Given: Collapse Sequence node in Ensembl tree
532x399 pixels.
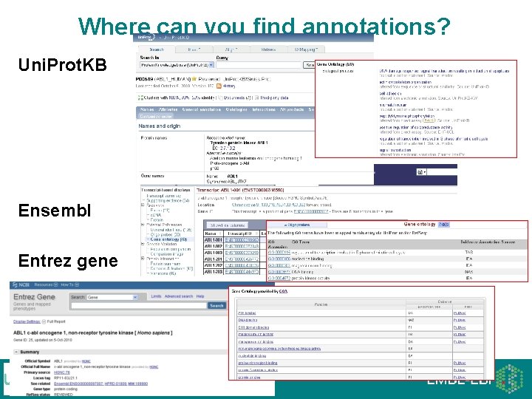Looking at the screenshot, I should coord(143,205).
